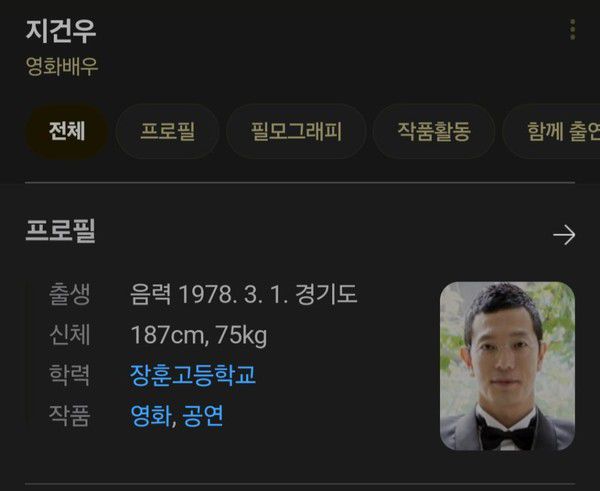Click the 출생 field label
This screenshot has width=600, height=491.
click(70, 294)
